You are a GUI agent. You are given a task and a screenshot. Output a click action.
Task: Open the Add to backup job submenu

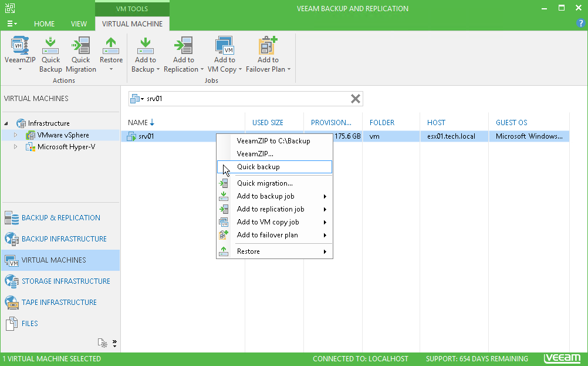[275, 196]
